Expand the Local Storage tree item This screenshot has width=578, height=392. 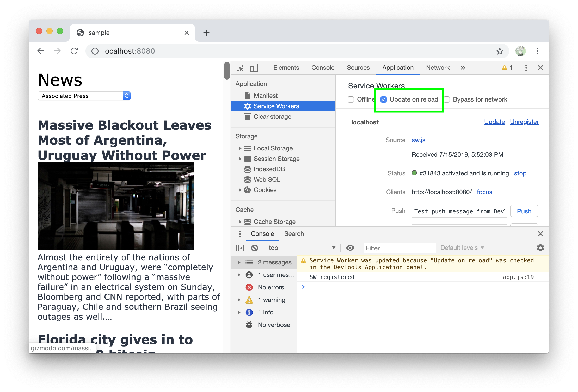coord(240,148)
